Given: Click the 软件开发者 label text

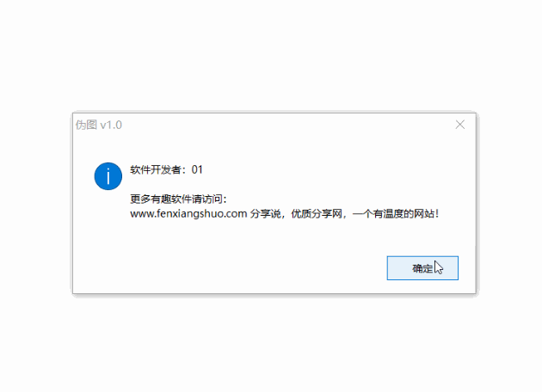Looking at the screenshot, I should click(x=156, y=169).
